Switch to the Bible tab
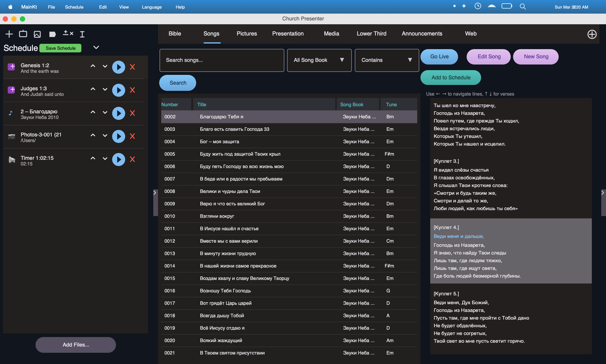606x364 pixels. point(175,33)
